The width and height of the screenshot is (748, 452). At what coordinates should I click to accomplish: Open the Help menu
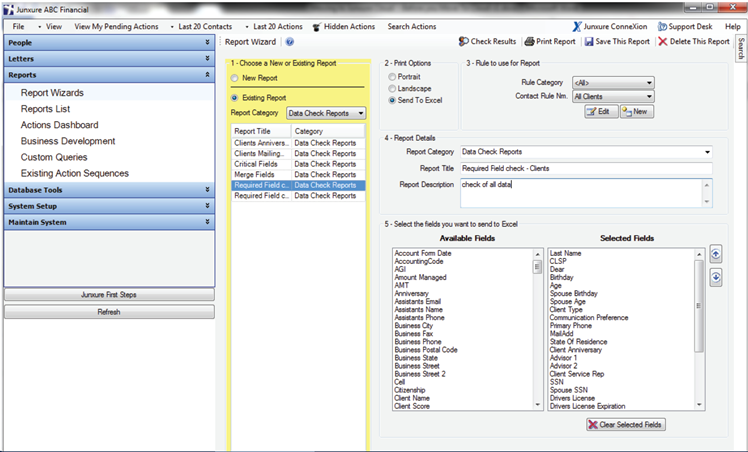[732, 27]
